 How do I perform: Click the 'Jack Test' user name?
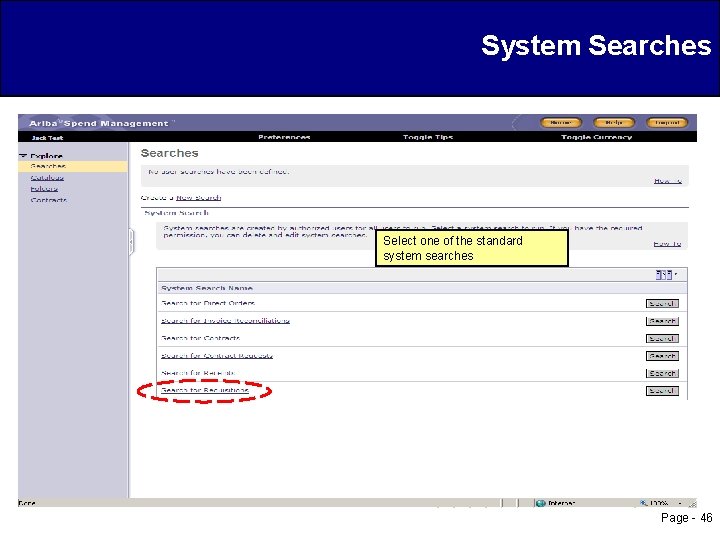click(47, 138)
